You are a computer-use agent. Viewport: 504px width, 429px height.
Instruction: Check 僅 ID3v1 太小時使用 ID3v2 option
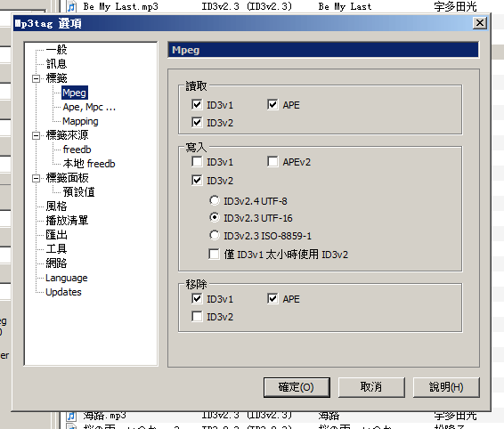pos(214,254)
